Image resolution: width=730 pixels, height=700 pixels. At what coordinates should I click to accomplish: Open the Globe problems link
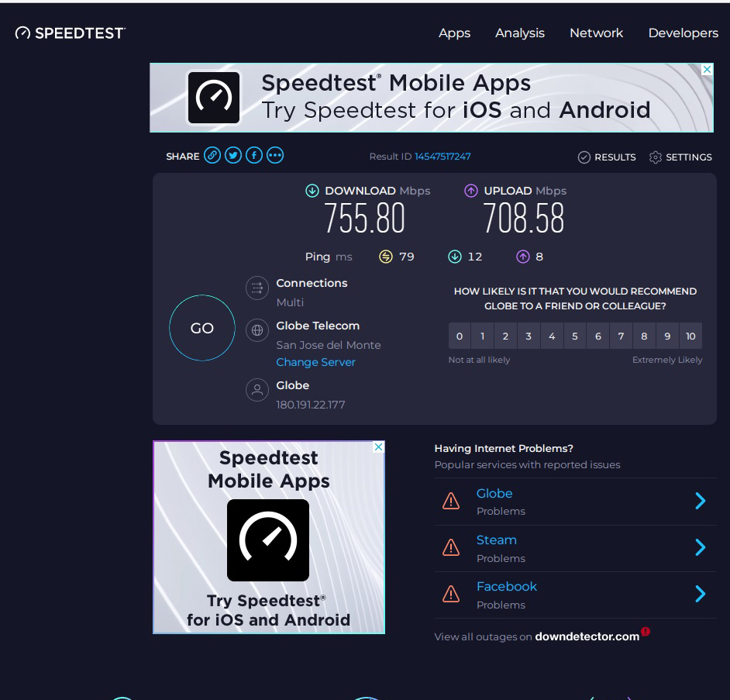[x=494, y=494]
